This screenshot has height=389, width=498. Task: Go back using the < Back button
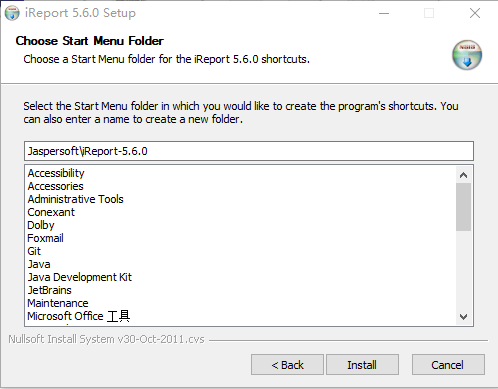(287, 365)
